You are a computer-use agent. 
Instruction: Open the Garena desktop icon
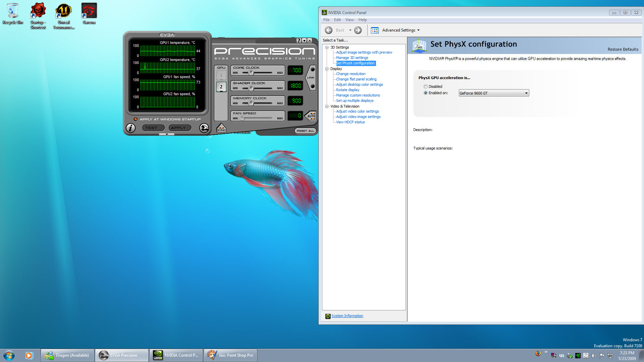pos(89,13)
